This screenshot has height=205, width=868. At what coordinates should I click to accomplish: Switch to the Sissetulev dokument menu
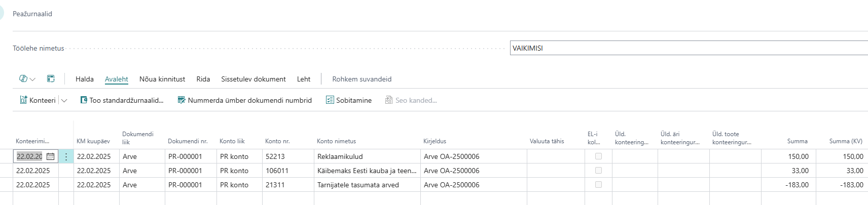[254, 79]
